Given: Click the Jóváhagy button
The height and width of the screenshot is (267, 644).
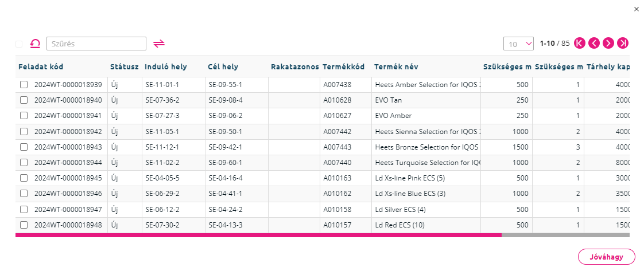Looking at the screenshot, I should (x=606, y=257).
